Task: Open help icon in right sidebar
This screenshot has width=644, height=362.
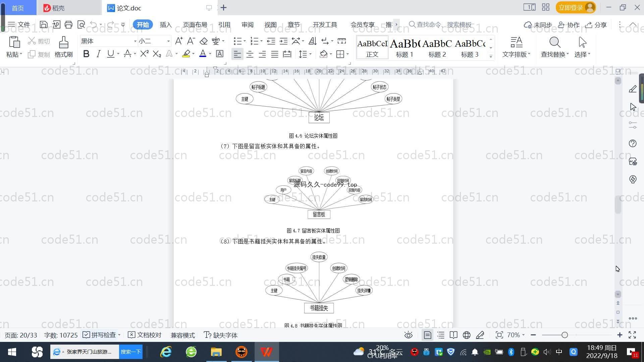Action: (633, 143)
